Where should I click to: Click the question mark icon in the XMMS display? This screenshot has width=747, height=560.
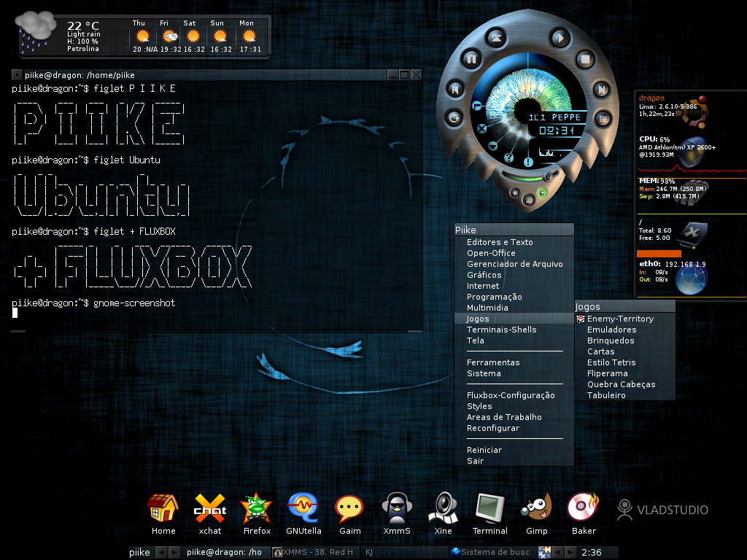(x=508, y=157)
